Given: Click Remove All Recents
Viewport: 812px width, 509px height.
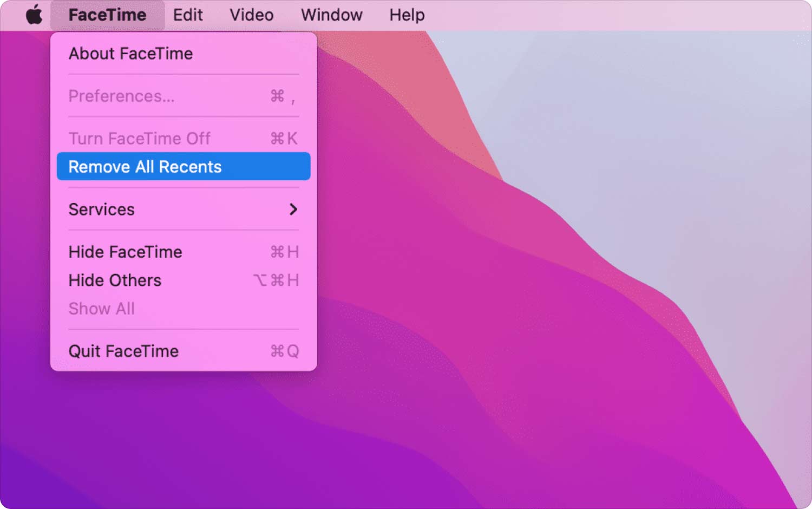Looking at the screenshot, I should 184,166.
